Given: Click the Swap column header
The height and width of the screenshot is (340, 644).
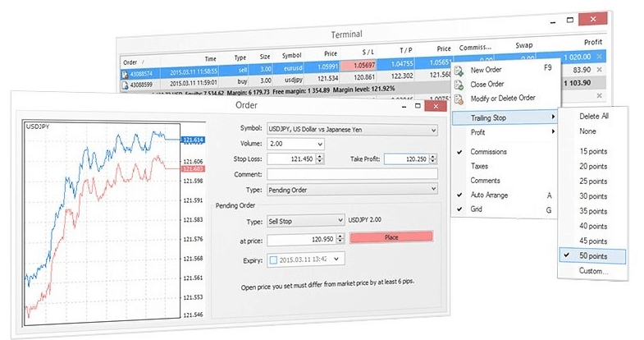Looking at the screenshot, I should pyautogui.click(x=523, y=45).
